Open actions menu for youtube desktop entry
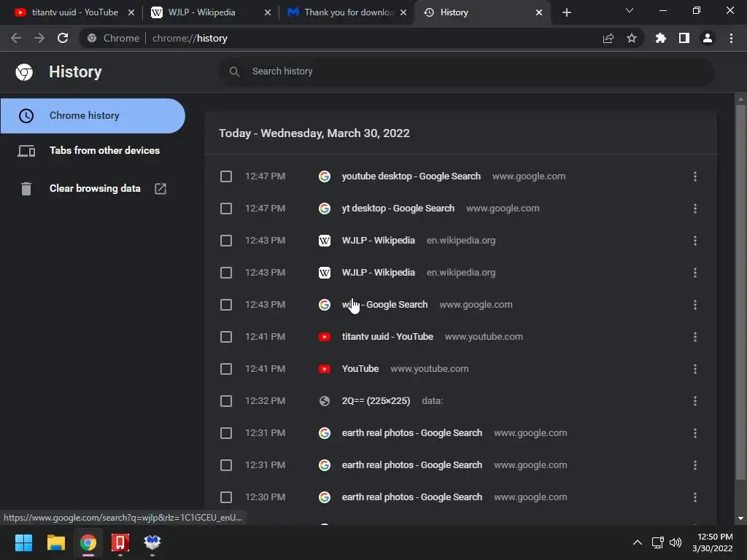This screenshot has height=560, width=747. pyautogui.click(x=695, y=176)
